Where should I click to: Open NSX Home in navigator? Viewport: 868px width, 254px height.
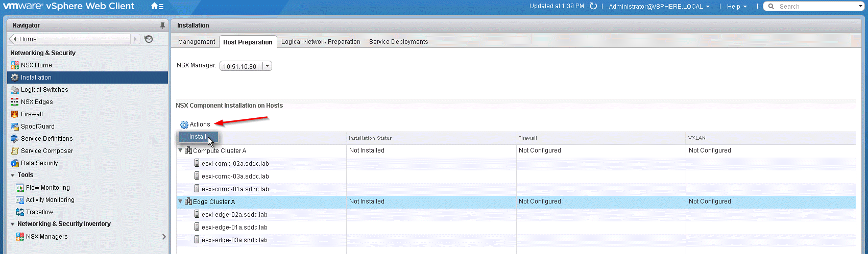tap(36, 65)
